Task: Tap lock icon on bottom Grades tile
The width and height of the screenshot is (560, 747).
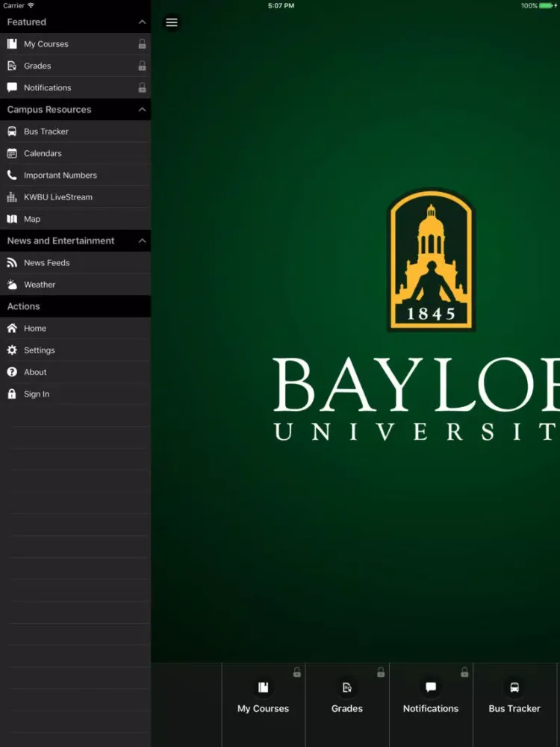Action: click(381, 672)
